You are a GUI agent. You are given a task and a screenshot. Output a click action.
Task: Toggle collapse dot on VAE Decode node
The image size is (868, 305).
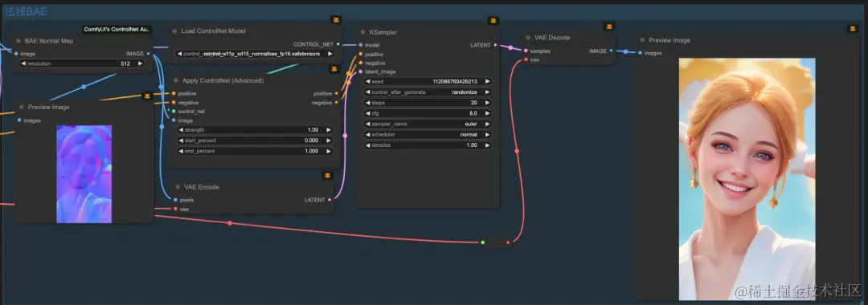(x=527, y=38)
